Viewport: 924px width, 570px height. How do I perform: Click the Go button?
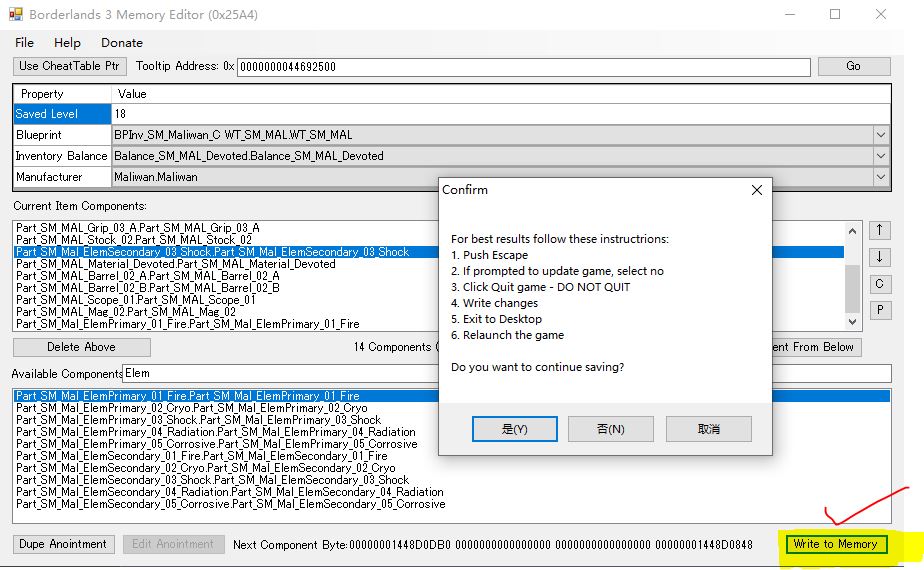click(x=854, y=66)
